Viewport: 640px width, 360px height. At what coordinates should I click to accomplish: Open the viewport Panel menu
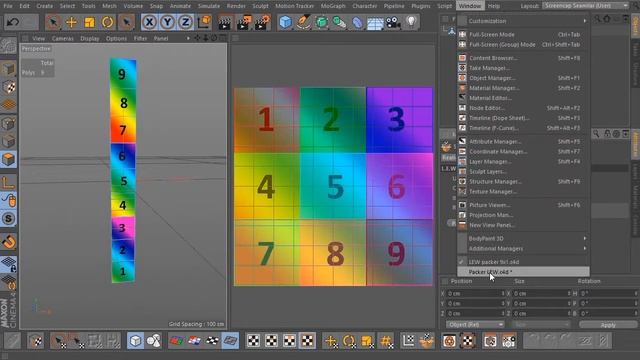coord(161,38)
